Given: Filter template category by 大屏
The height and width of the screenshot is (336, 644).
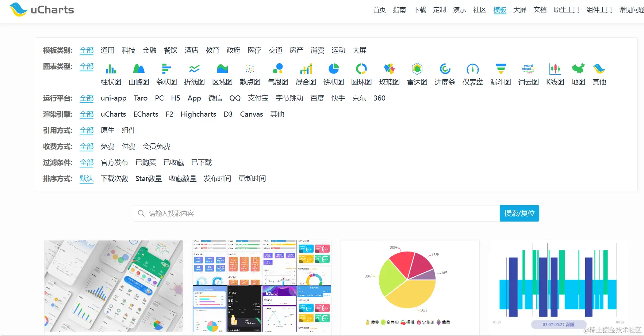Looking at the screenshot, I should pyautogui.click(x=360, y=50).
